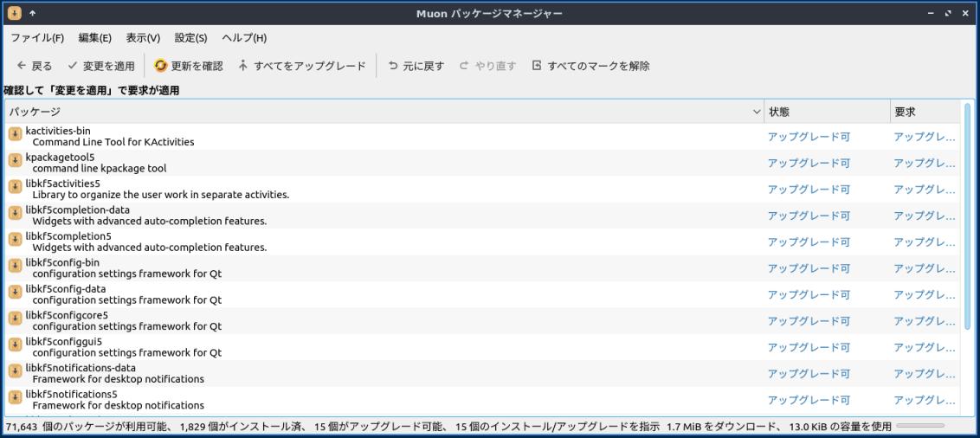Click 'Command Line Tool for KActivities' description
Image resolution: width=980 pixels, height=438 pixels.
[x=113, y=142]
